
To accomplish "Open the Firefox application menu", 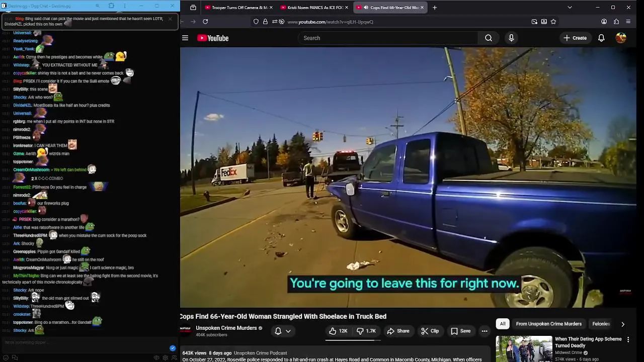I will click(628, 22).
